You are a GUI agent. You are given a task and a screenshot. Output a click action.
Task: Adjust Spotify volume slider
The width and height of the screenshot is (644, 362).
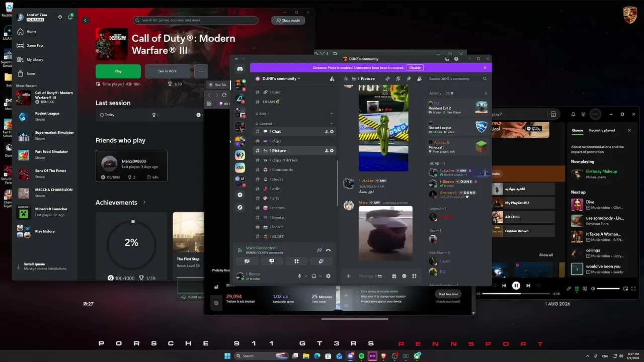coord(608,289)
